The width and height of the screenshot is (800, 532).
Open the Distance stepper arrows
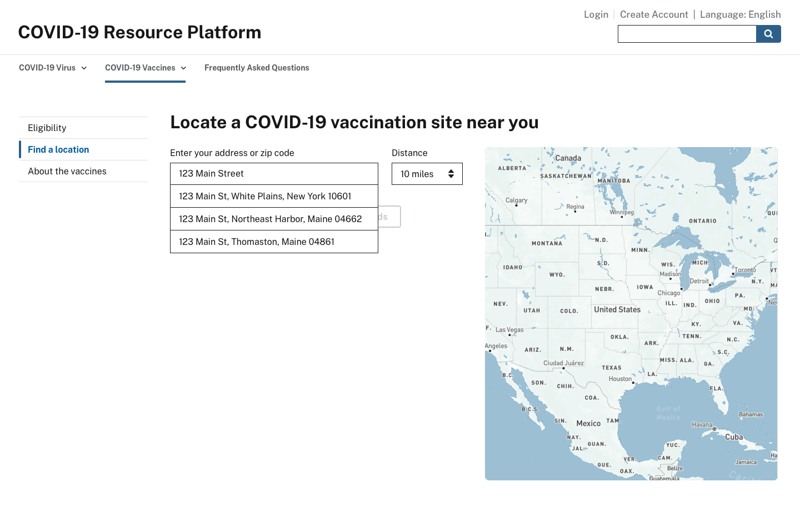click(451, 174)
